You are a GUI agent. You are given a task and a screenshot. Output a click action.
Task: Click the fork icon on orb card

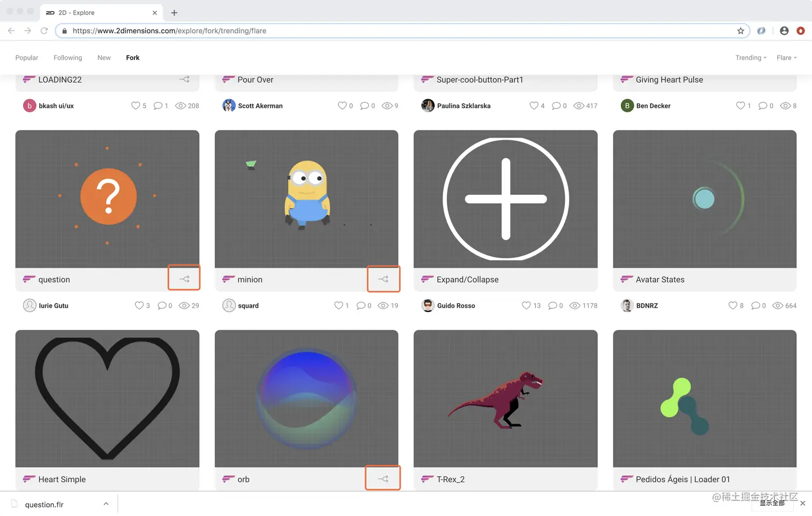click(x=383, y=479)
